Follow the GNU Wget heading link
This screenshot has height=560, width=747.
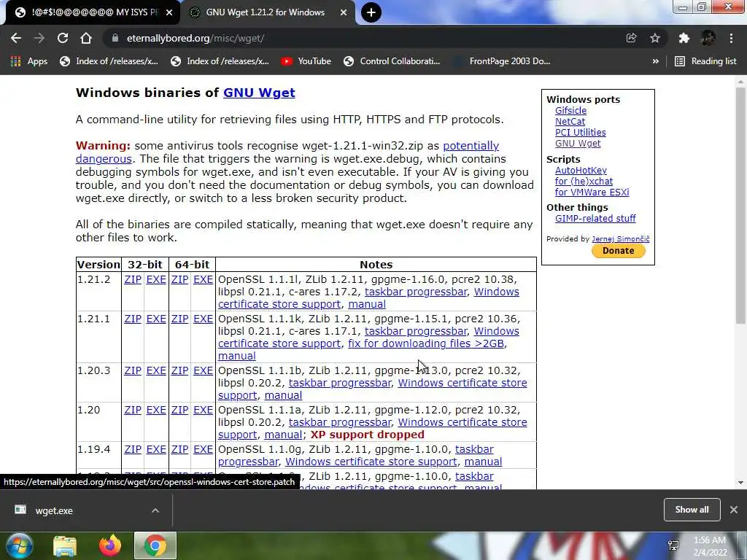[259, 93]
